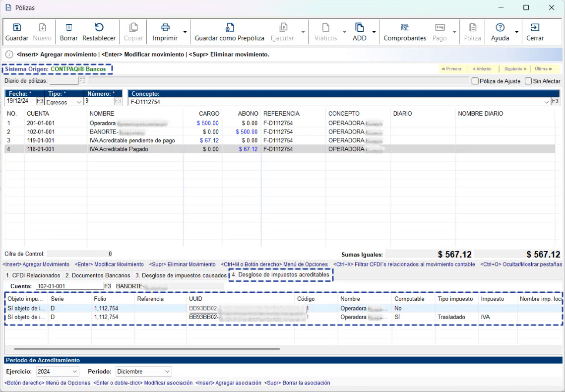
Task: Click the Guardar save icon
Action: 17,28
